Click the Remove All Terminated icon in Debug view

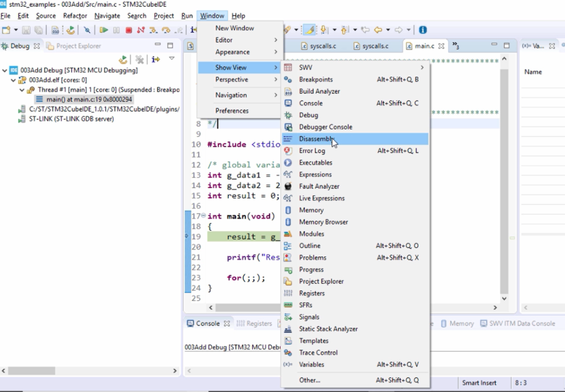[140, 59]
